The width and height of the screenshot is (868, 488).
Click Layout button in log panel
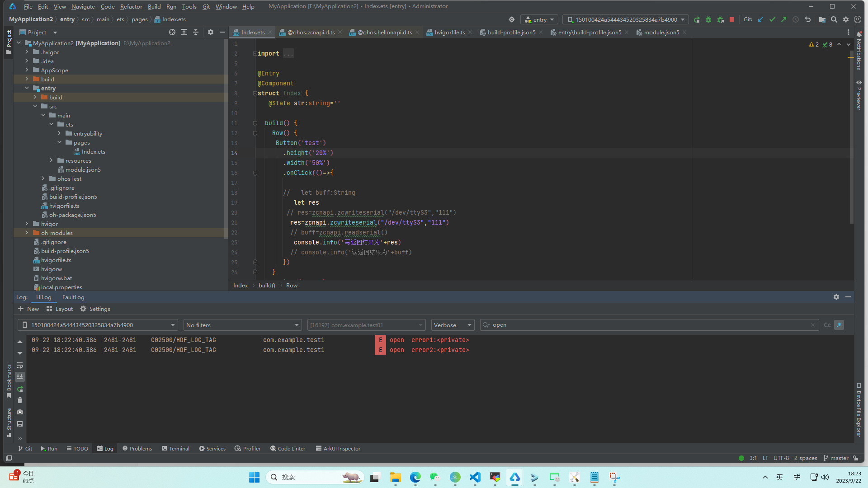[x=60, y=309]
